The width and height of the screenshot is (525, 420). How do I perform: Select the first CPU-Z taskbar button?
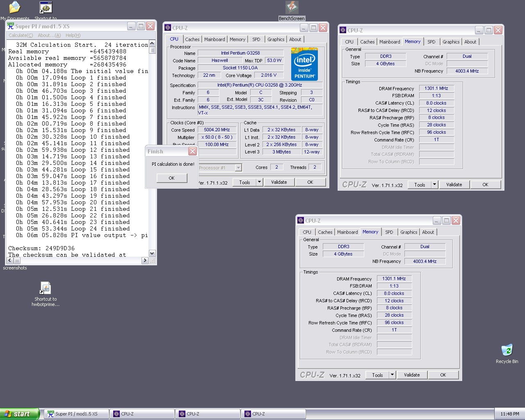[142, 414]
